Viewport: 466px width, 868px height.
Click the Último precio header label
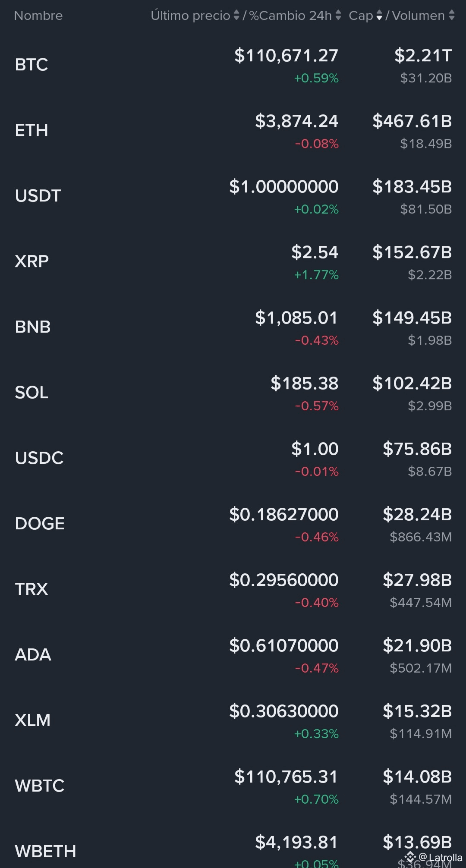click(190, 16)
